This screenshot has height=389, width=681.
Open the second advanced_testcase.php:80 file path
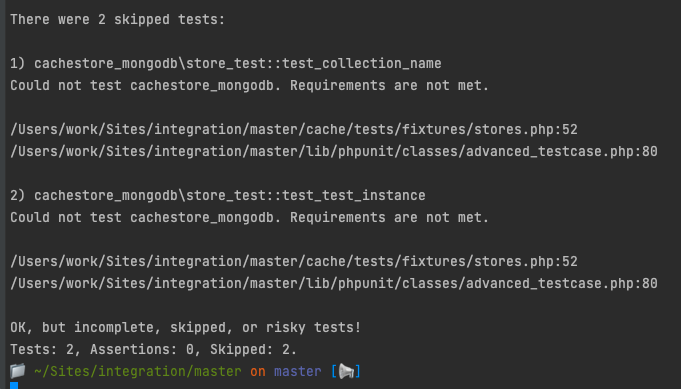pyautogui.click(x=334, y=284)
